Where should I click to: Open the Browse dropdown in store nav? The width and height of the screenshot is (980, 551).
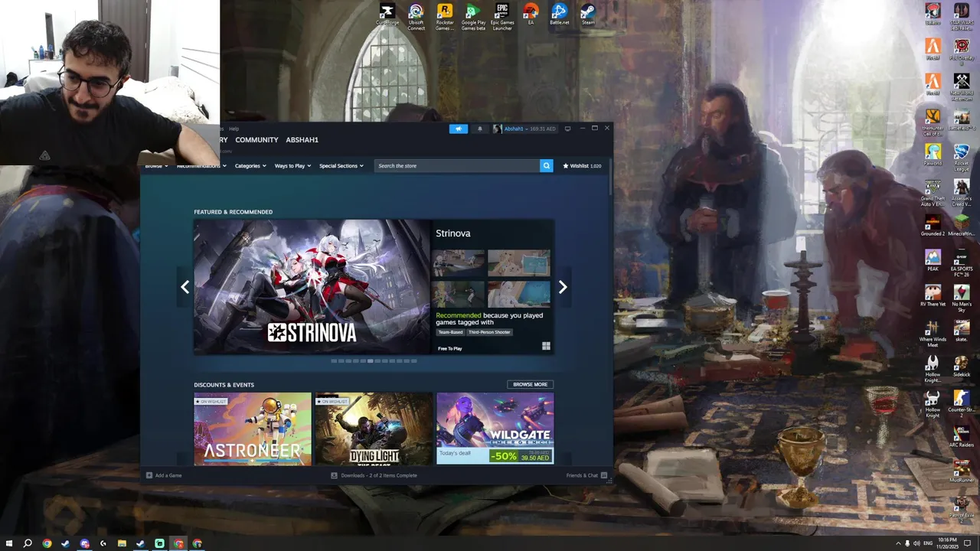coord(156,166)
